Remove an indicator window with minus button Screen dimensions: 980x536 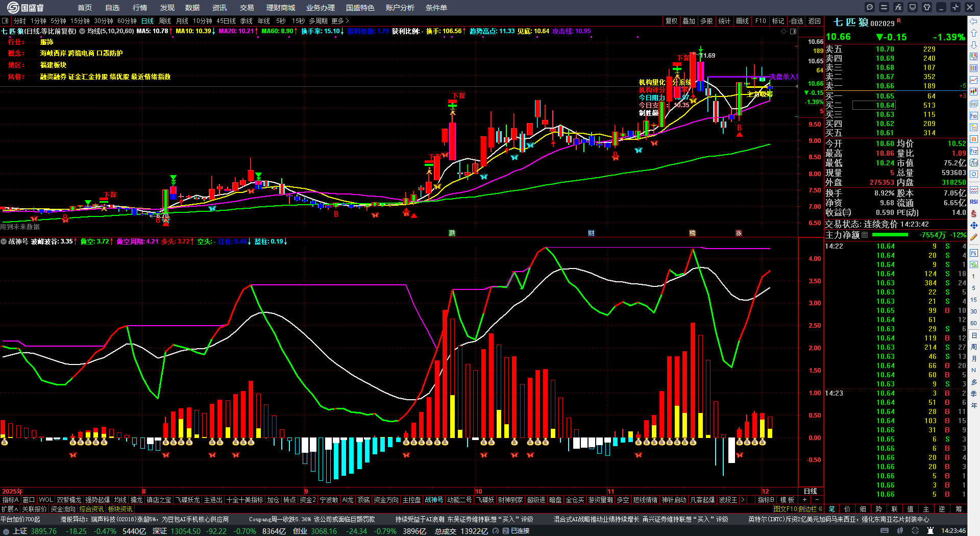pos(817,500)
